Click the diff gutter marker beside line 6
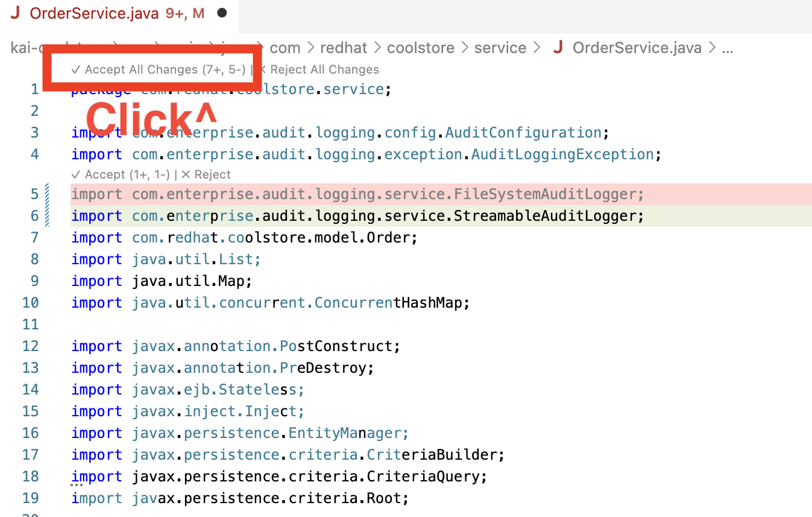Viewport: 812px width, 517px height. click(48, 216)
